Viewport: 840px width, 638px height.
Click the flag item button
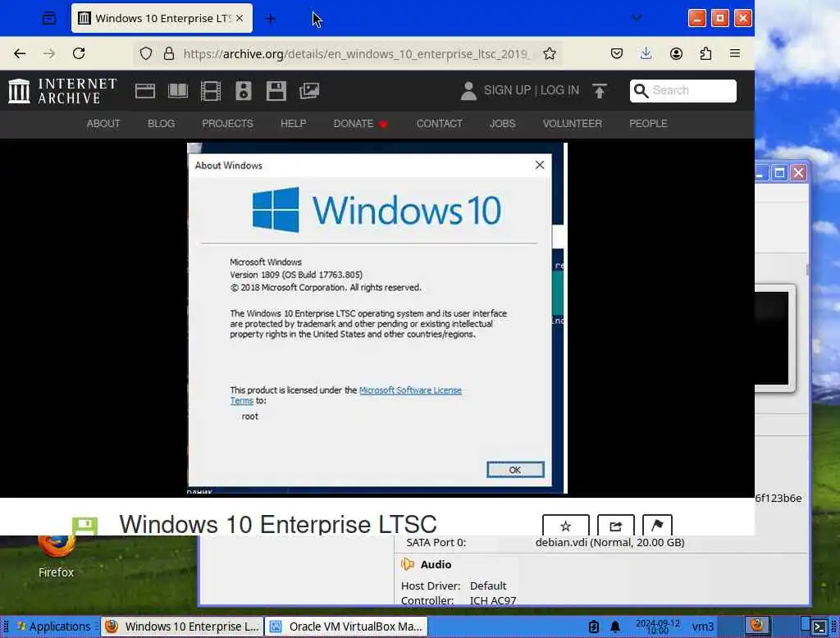(657, 526)
